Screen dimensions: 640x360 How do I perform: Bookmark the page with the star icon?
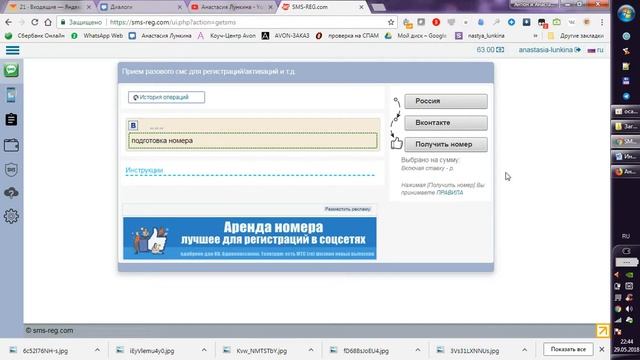pos(391,22)
